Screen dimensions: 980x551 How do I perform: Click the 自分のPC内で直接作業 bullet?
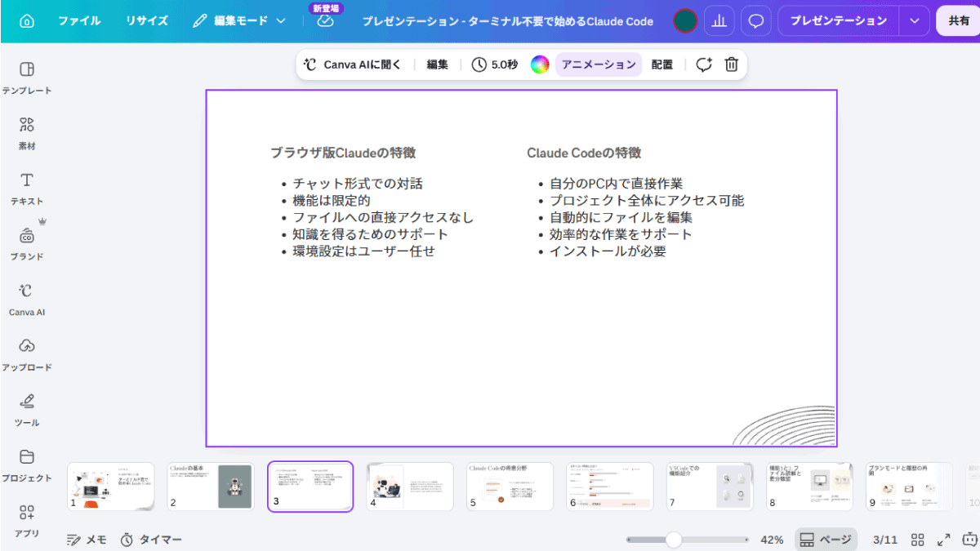click(x=616, y=184)
